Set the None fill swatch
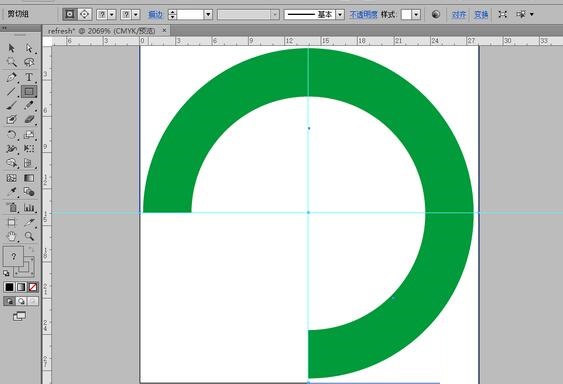Viewport: 563px width, 384px height. [x=33, y=287]
